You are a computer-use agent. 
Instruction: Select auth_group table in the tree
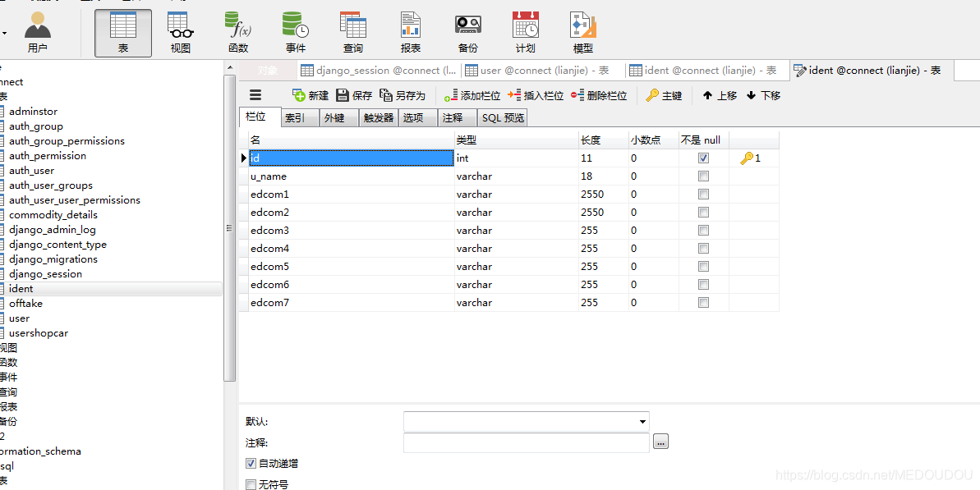point(36,126)
